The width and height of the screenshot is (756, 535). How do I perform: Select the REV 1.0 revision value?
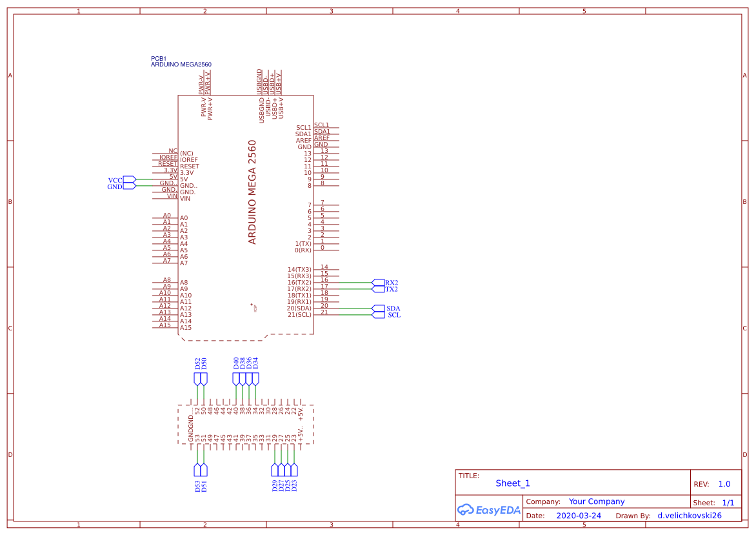coord(724,483)
